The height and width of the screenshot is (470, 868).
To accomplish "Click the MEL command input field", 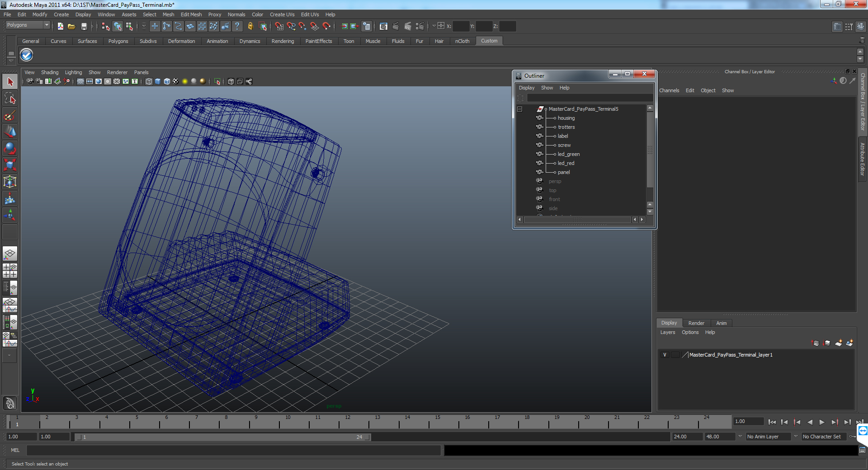I will tap(233, 450).
